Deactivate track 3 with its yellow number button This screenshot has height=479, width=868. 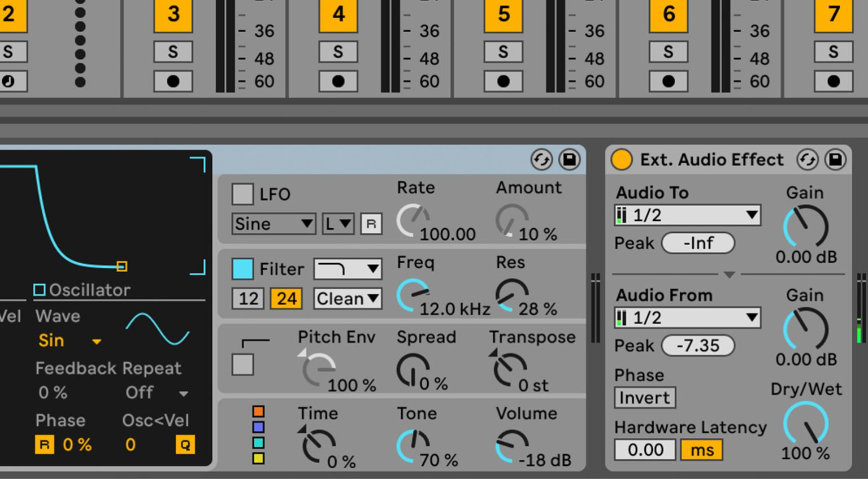point(173,15)
